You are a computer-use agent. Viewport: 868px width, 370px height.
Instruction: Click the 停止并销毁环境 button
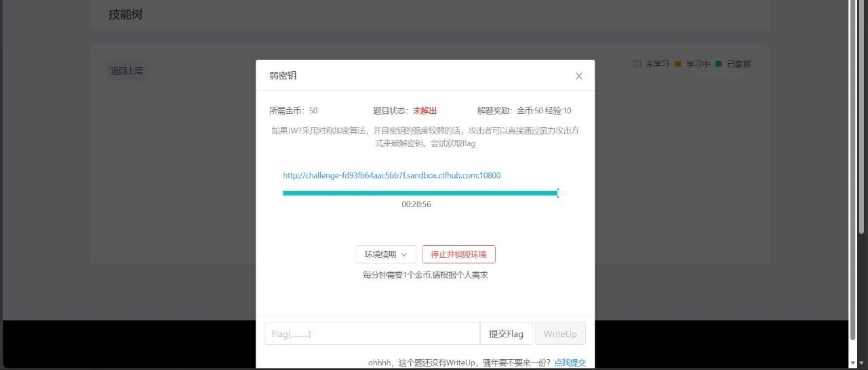(x=458, y=255)
